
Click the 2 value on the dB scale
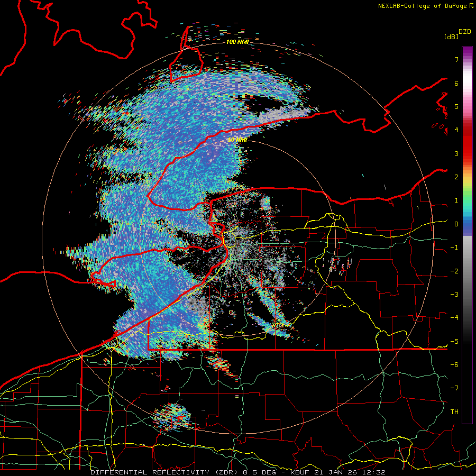(x=456, y=177)
